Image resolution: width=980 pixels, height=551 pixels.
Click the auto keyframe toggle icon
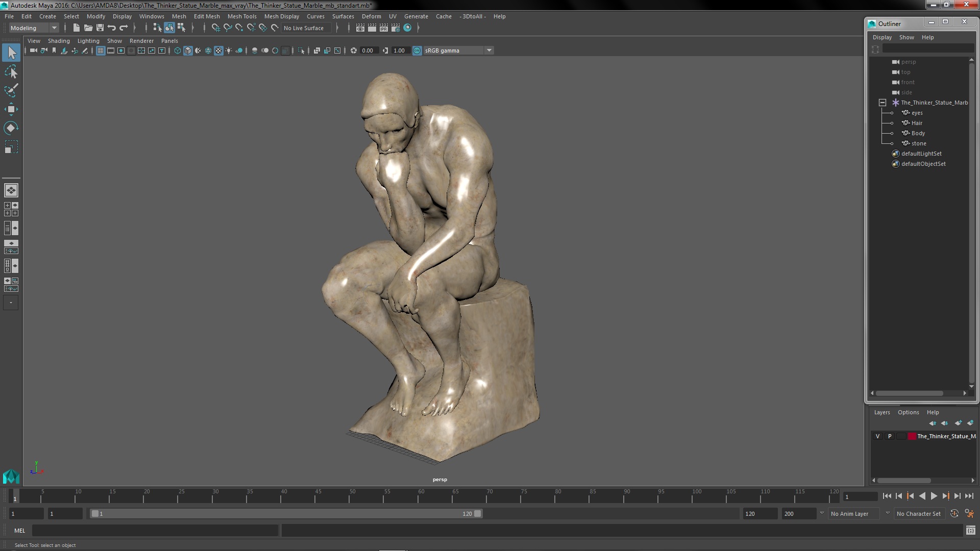click(954, 514)
